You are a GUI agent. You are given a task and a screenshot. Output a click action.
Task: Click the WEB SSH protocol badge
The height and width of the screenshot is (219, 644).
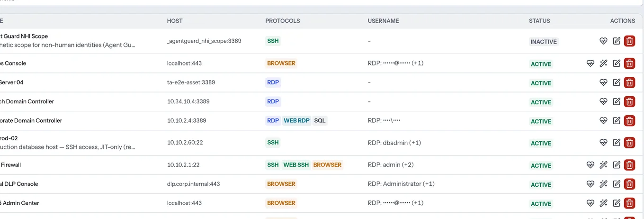[296, 165]
